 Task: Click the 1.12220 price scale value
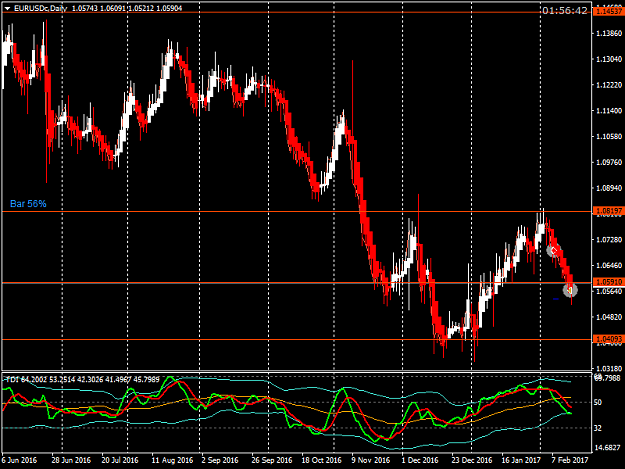[609, 85]
